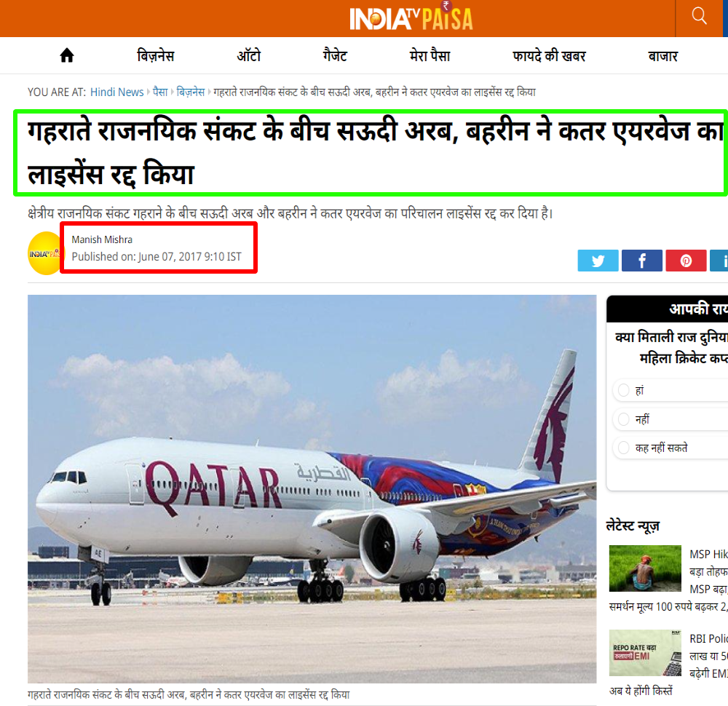Click the author avatar badge
This screenshot has width=728, height=706.
tap(44, 253)
